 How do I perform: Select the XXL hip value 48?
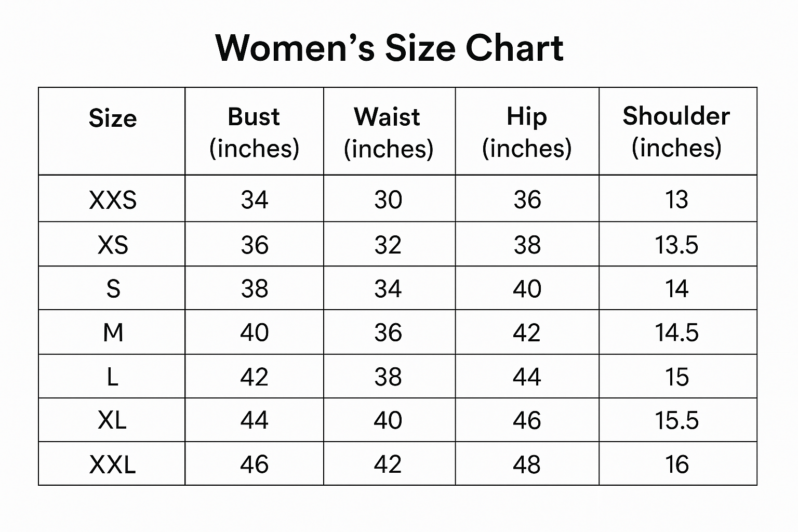click(527, 464)
